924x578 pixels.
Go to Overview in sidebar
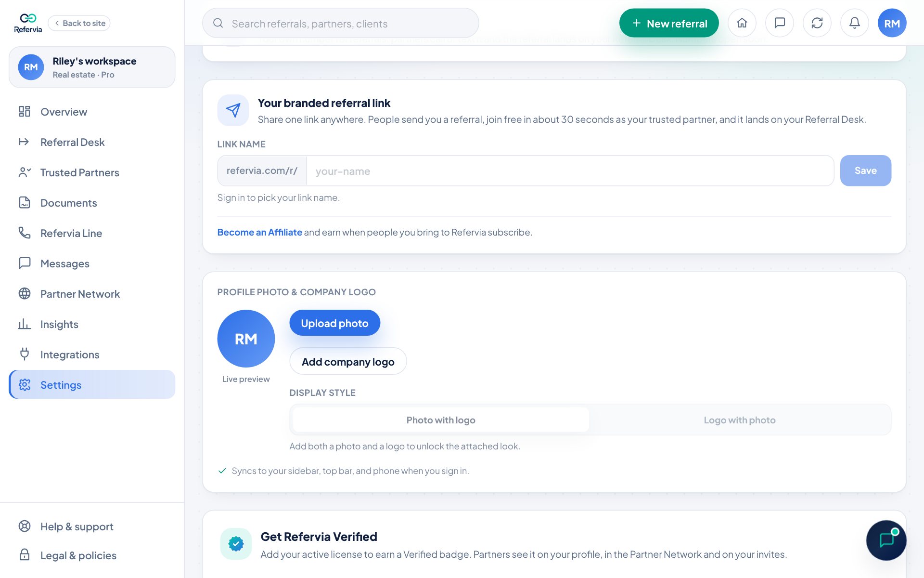(x=92, y=112)
